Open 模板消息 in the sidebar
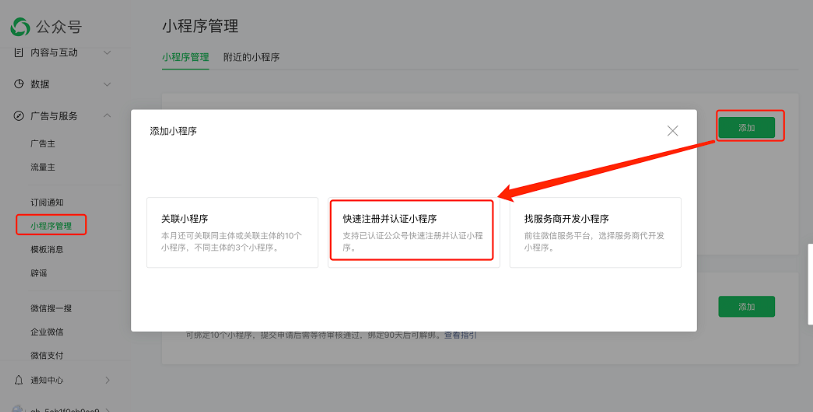 pos(47,249)
